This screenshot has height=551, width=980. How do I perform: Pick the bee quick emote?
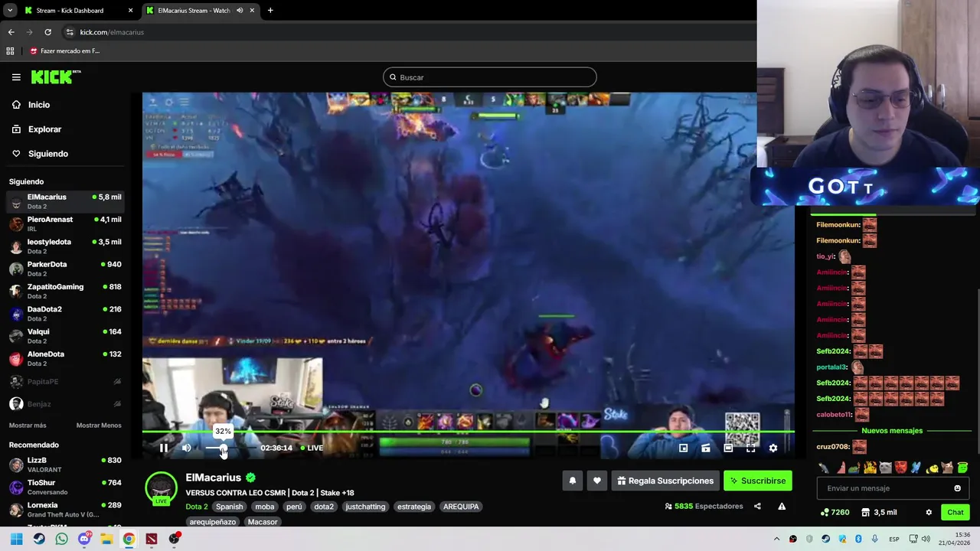[932, 468]
